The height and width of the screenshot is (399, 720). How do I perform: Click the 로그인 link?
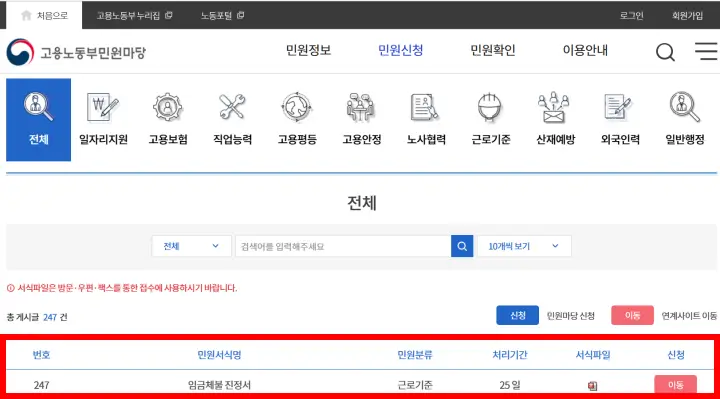(631, 16)
